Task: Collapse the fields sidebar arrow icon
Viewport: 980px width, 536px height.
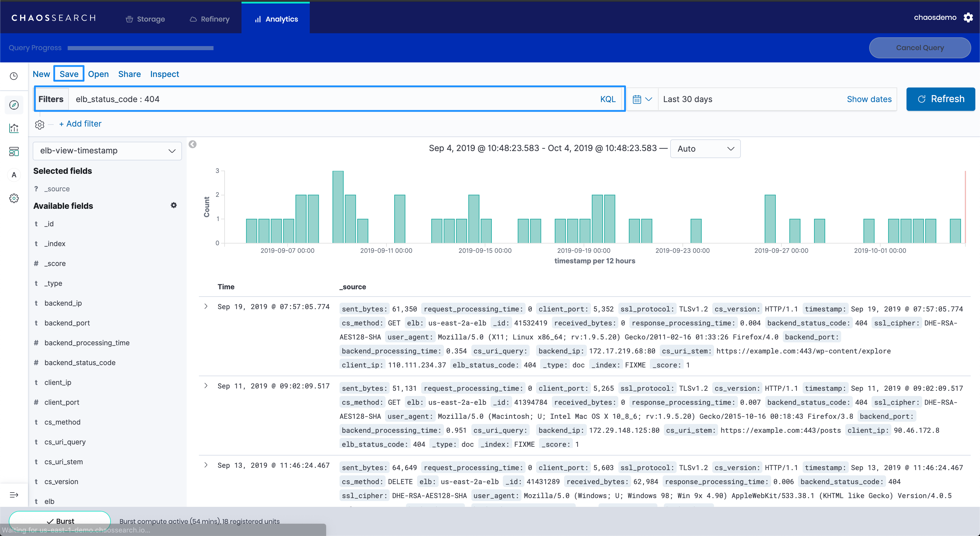Action: click(192, 144)
